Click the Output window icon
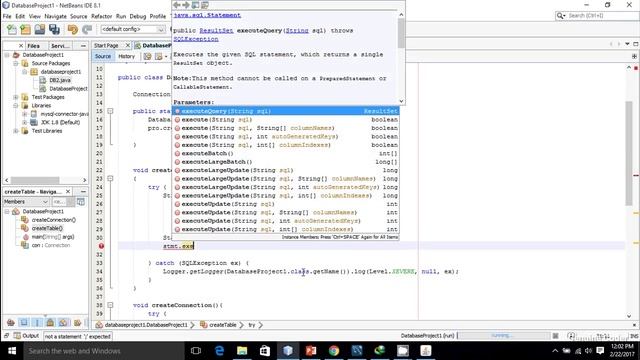 [x=17, y=336]
